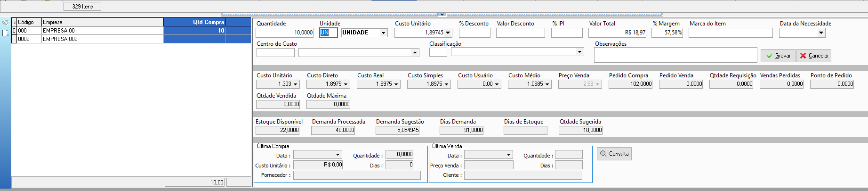Click the code cell 0002
The image size is (868, 191).
pos(29,39)
